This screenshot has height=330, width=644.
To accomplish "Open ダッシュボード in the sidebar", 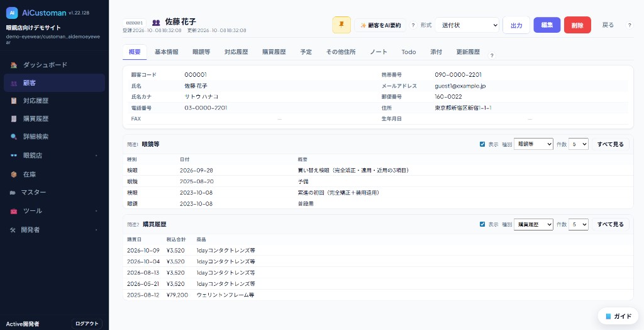I will (55, 65).
